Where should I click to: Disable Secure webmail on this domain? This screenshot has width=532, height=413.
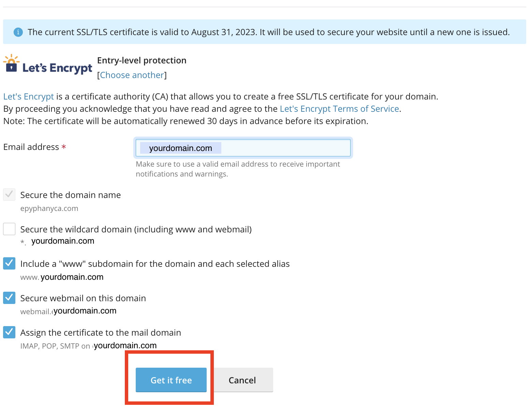pyautogui.click(x=9, y=298)
